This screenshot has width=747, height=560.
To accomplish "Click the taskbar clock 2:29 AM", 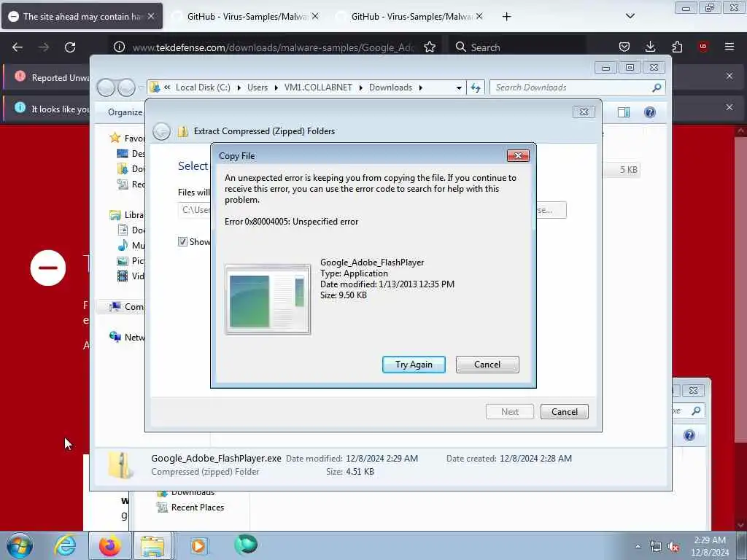I will pyautogui.click(x=710, y=540).
